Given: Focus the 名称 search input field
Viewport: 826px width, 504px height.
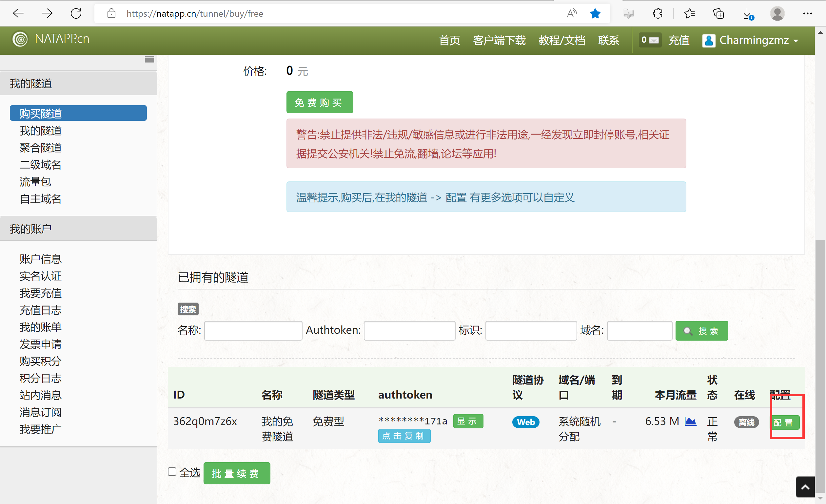Looking at the screenshot, I should click(253, 331).
